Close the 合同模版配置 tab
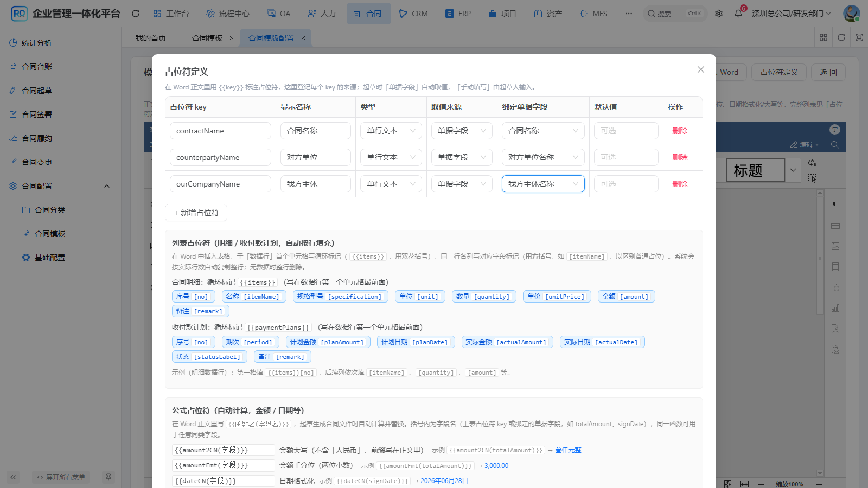This screenshot has height=488, width=868. (303, 38)
